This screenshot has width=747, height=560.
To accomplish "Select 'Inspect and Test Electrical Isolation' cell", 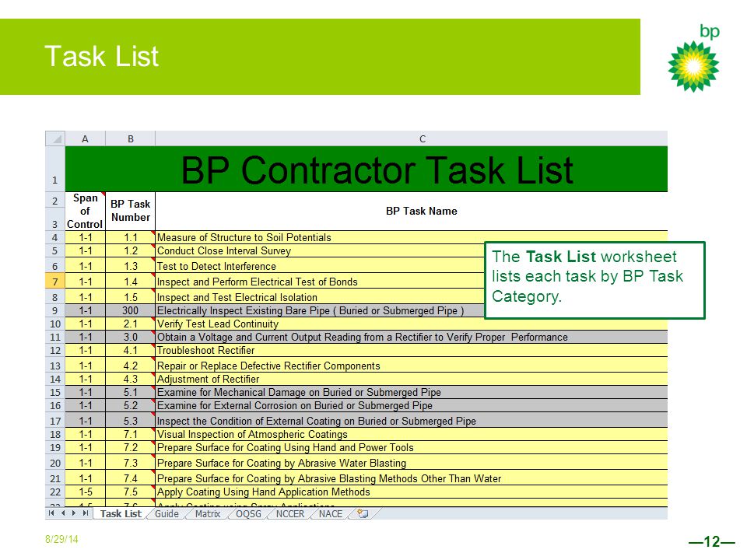I will click(320, 297).
